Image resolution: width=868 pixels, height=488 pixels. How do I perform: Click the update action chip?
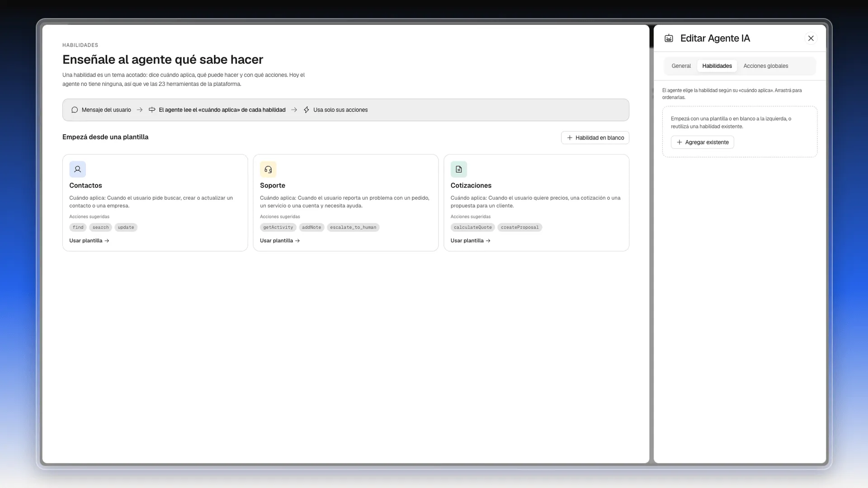(126, 227)
